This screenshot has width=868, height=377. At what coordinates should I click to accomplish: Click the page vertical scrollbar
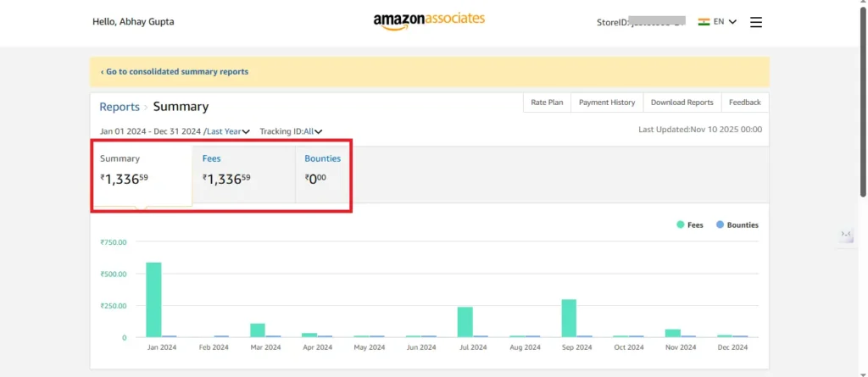click(863, 100)
